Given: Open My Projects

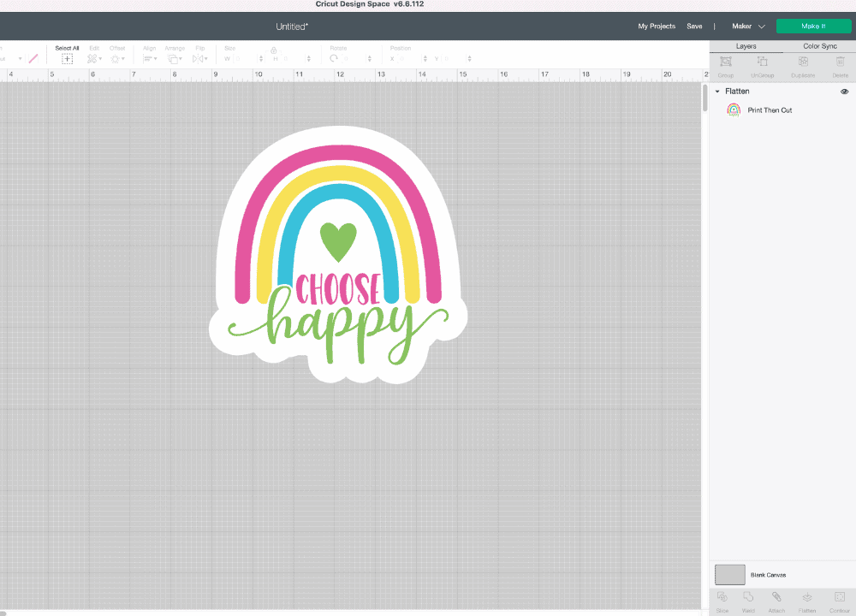Looking at the screenshot, I should pos(657,27).
